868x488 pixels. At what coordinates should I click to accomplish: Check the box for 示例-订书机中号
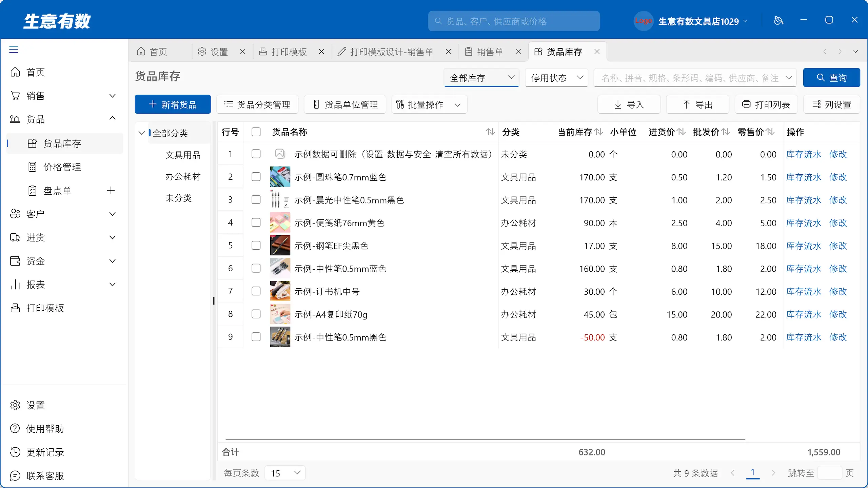[256, 291]
